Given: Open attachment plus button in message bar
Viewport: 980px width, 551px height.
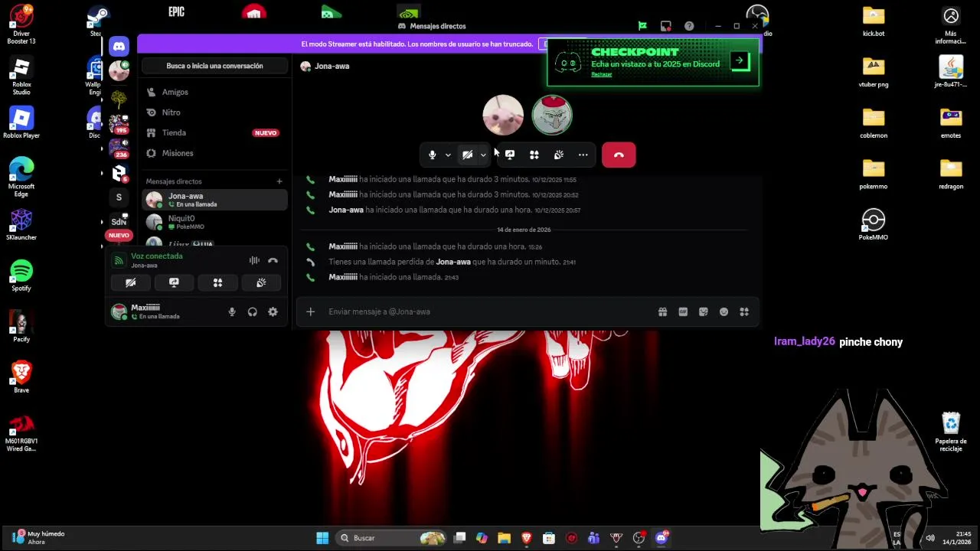Looking at the screenshot, I should click(310, 311).
